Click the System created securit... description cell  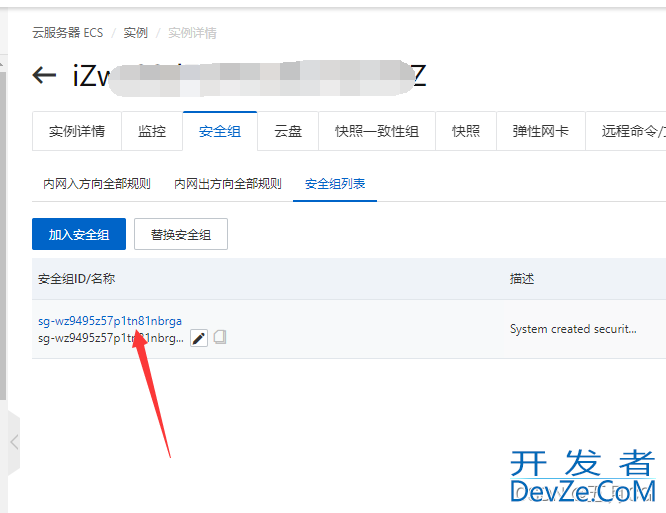click(x=573, y=329)
